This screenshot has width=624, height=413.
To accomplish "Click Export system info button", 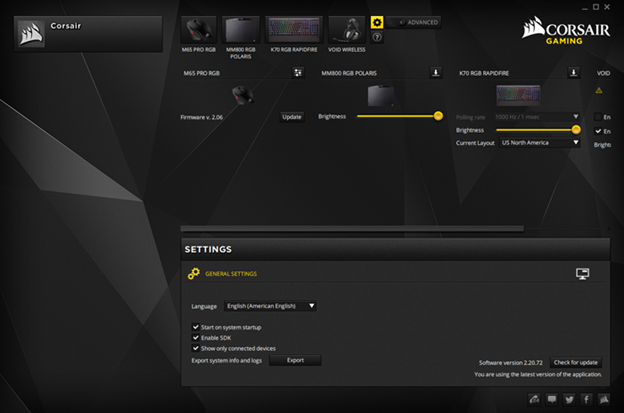I will point(295,360).
